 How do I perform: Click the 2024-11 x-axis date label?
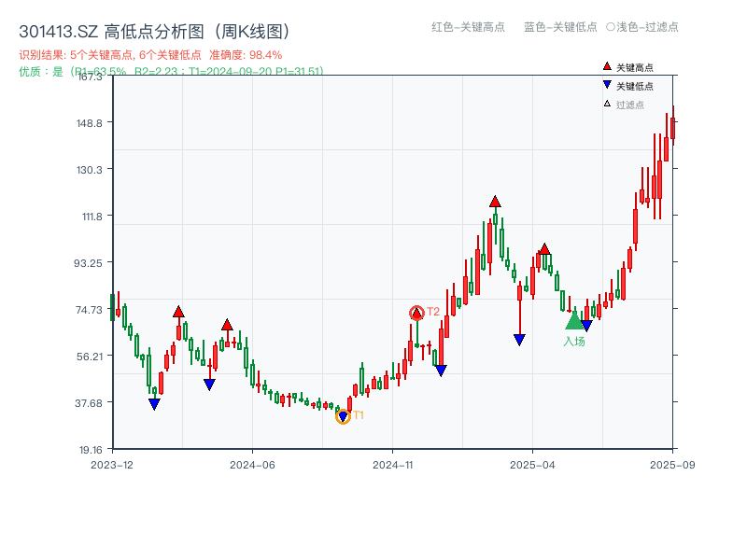tap(392, 465)
